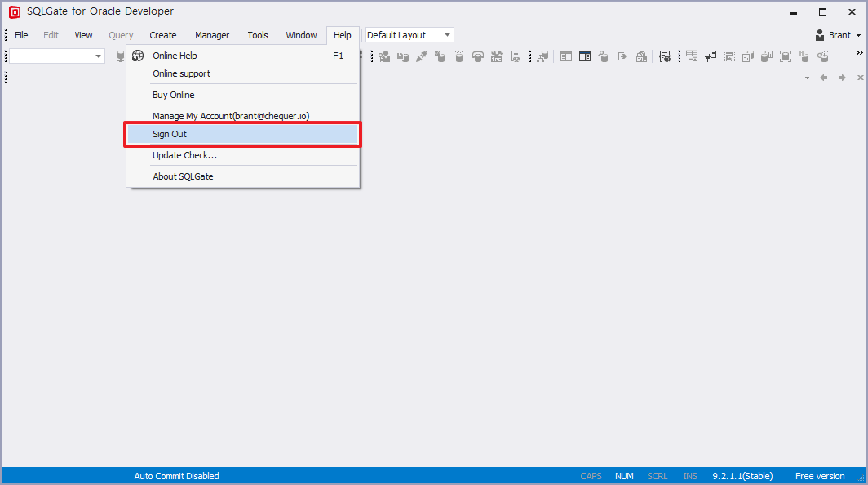Choose Buy Online from Help menu
868x485 pixels.
click(243, 95)
